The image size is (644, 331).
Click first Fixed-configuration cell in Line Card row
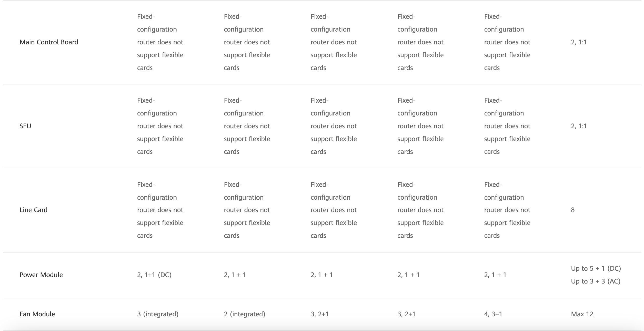click(x=160, y=210)
